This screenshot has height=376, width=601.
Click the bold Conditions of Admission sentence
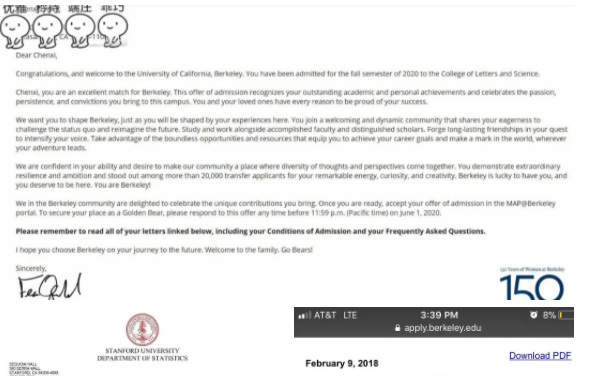click(250, 231)
